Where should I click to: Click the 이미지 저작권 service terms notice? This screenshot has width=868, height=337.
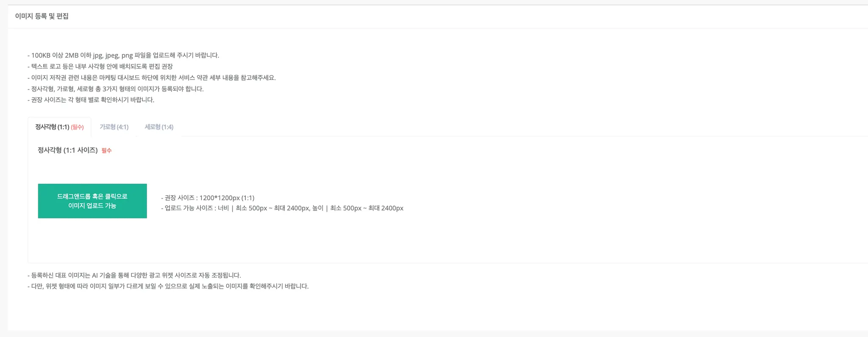(152, 78)
